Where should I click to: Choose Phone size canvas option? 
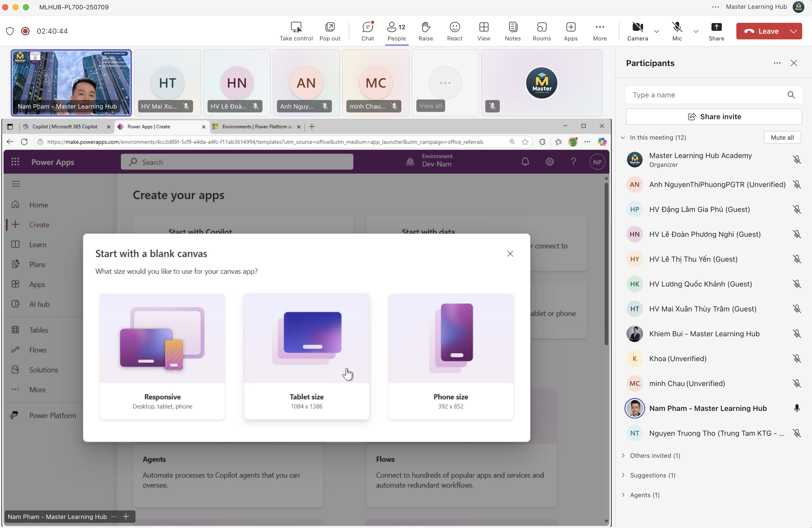[x=451, y=356]
